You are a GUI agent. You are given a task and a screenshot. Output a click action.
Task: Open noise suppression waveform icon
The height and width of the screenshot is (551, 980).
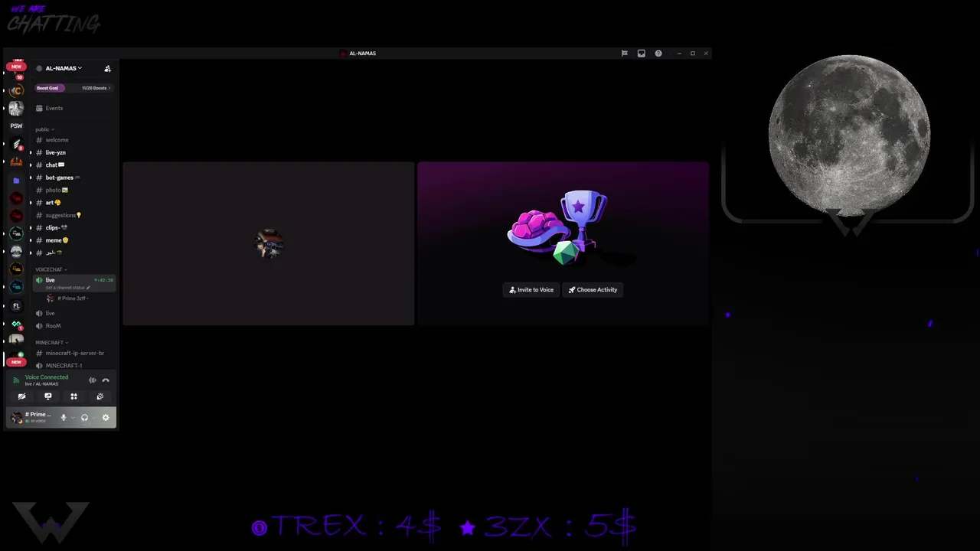(92, 380)
